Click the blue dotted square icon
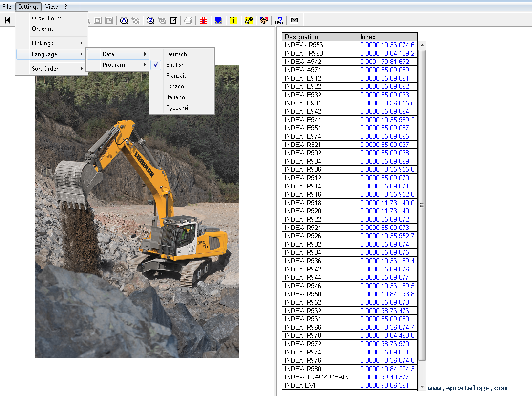This screenshot has height=396, width=532. (x=218, y=21)
